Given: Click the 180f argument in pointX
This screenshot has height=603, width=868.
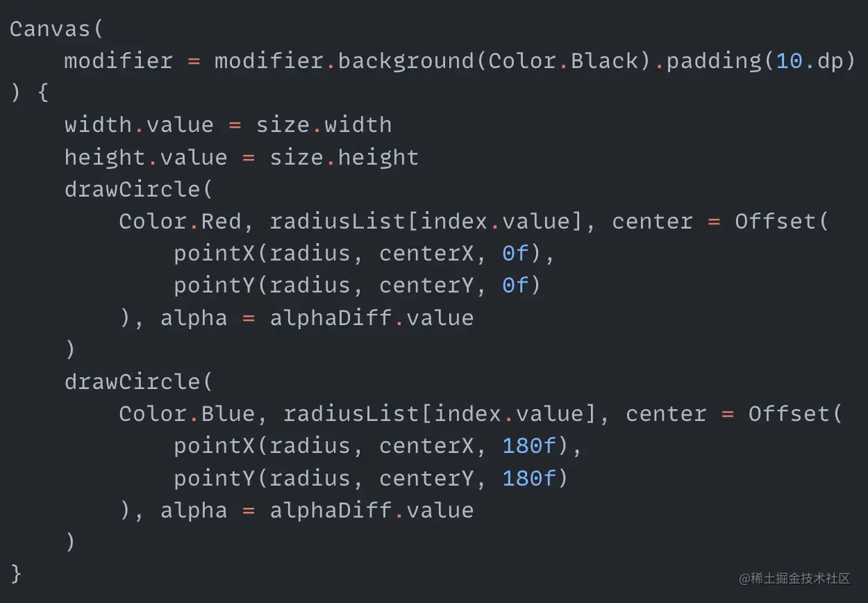Looking at the screenshot, I should pos(530,446).
